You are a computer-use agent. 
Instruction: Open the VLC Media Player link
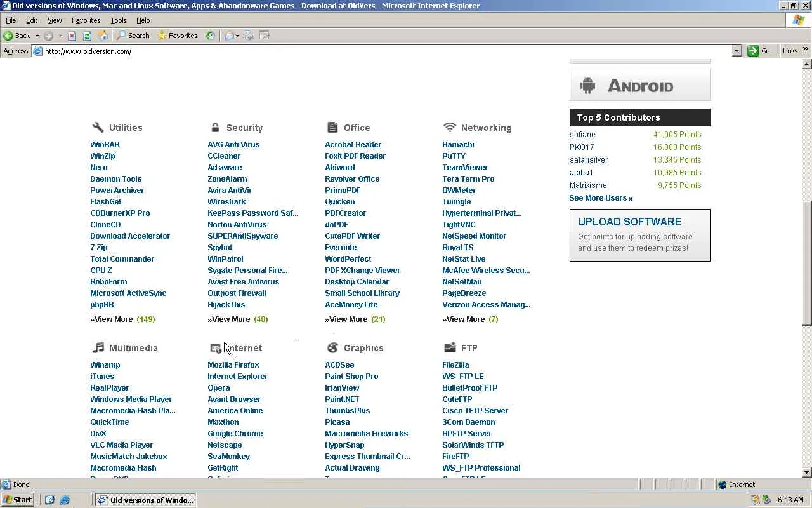(x=121, y=444)
